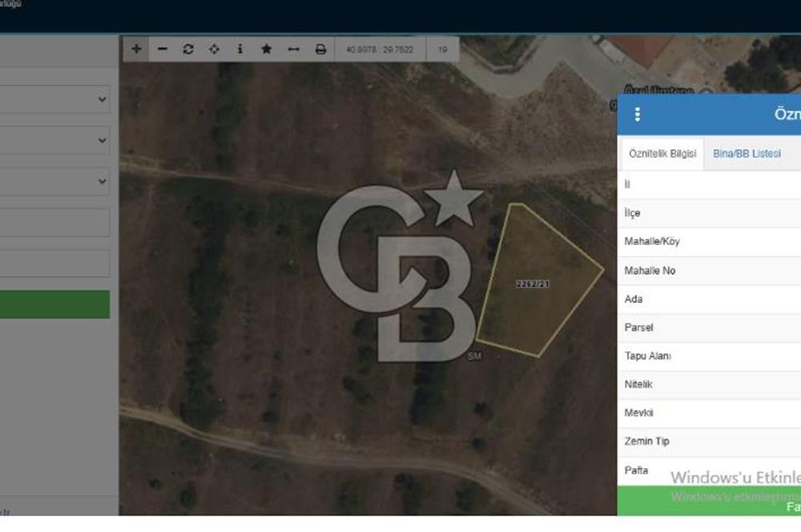801x532 pixels.
Task: Print the map with printer icon
Action: tap(320, 49)
